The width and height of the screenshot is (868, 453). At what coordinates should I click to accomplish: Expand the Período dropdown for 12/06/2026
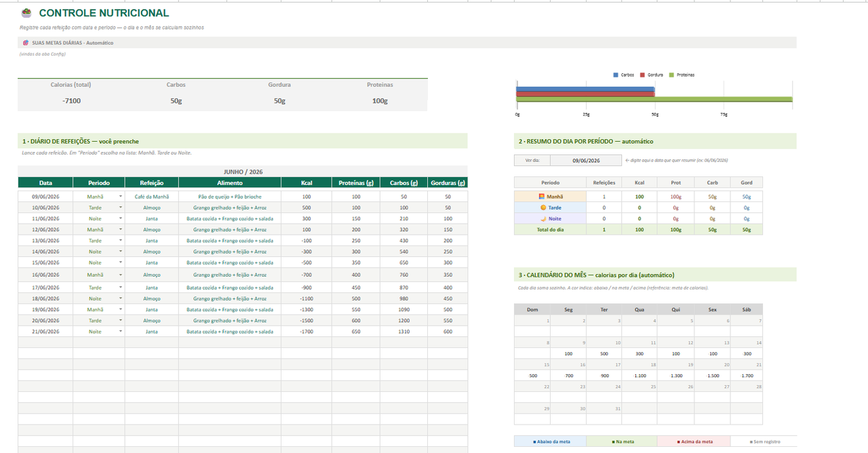tap(121, 229)
